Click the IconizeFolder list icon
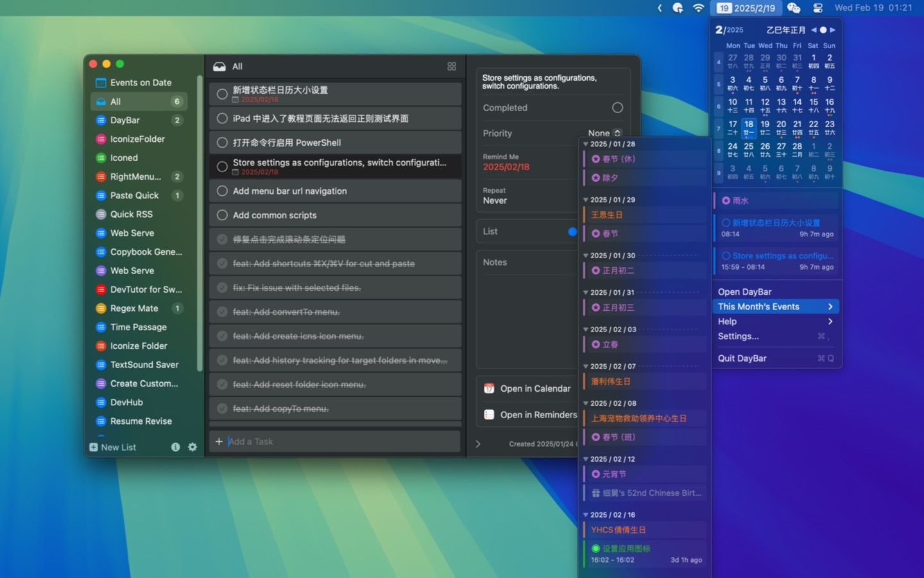The width and height of the screenshot is (924, 578). tap(101, 139)
